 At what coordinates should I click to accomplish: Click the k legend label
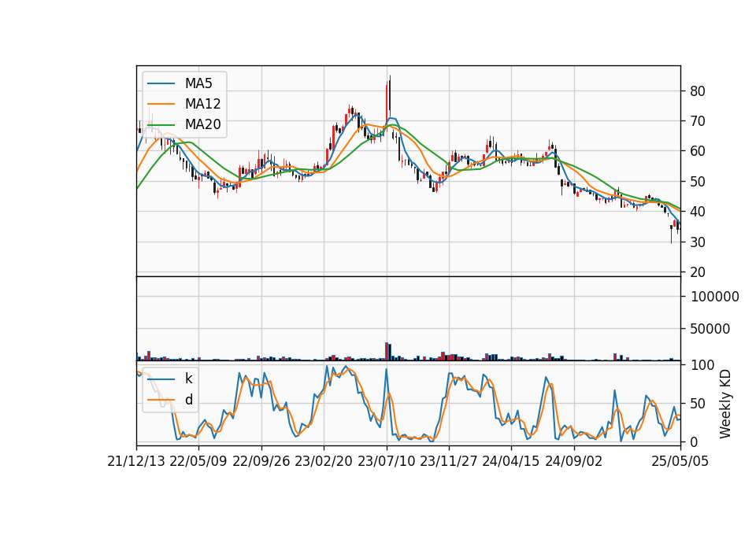click(x=188, y=379)
